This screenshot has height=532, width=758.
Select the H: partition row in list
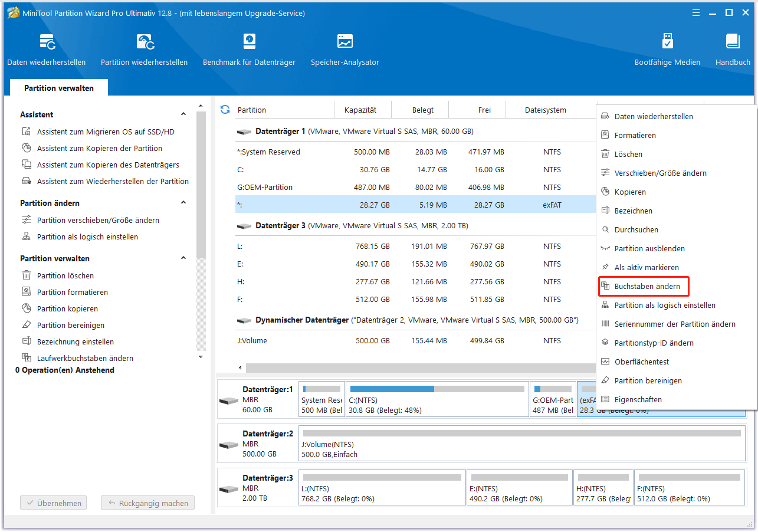pyautogui.click(x=415, y=282)
